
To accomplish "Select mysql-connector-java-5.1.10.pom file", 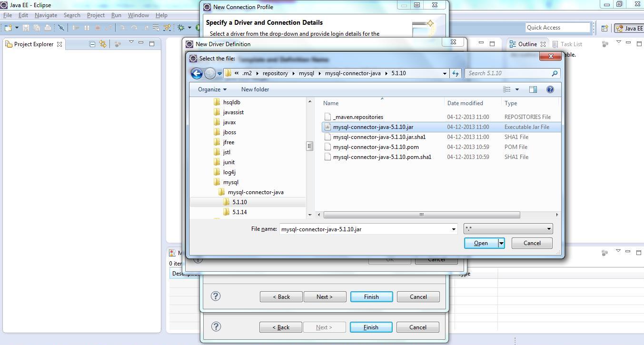I will click(x=376, y=147).
